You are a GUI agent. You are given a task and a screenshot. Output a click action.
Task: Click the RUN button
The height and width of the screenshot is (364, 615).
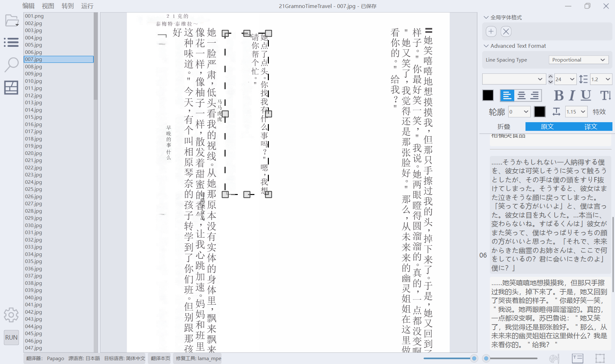(11, 337)
